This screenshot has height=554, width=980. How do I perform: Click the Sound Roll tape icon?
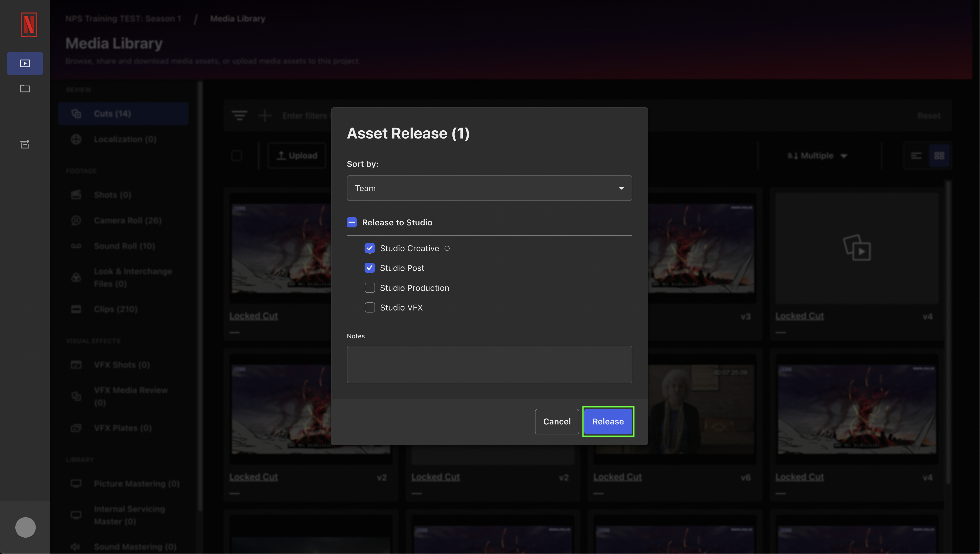tap(76, 246)
